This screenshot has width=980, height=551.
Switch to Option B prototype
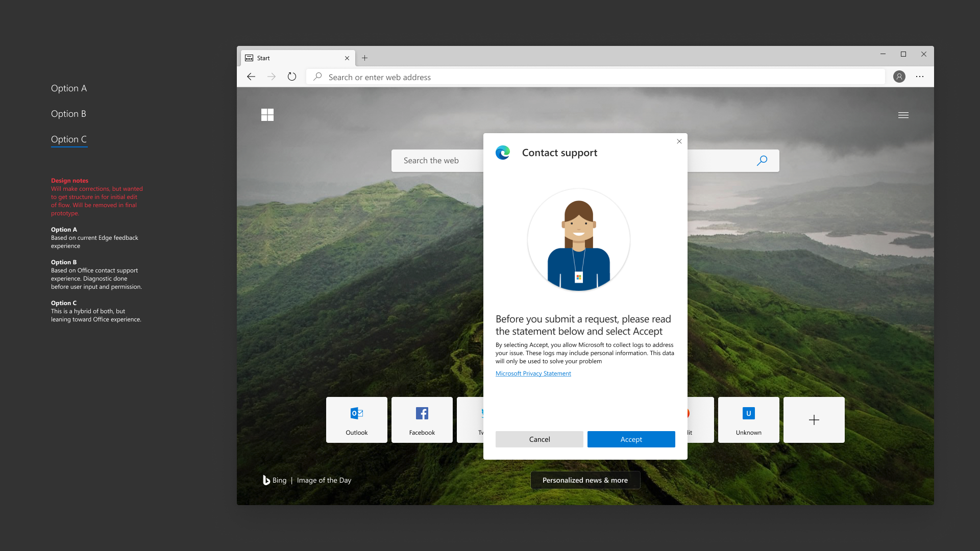click(68, 114)
